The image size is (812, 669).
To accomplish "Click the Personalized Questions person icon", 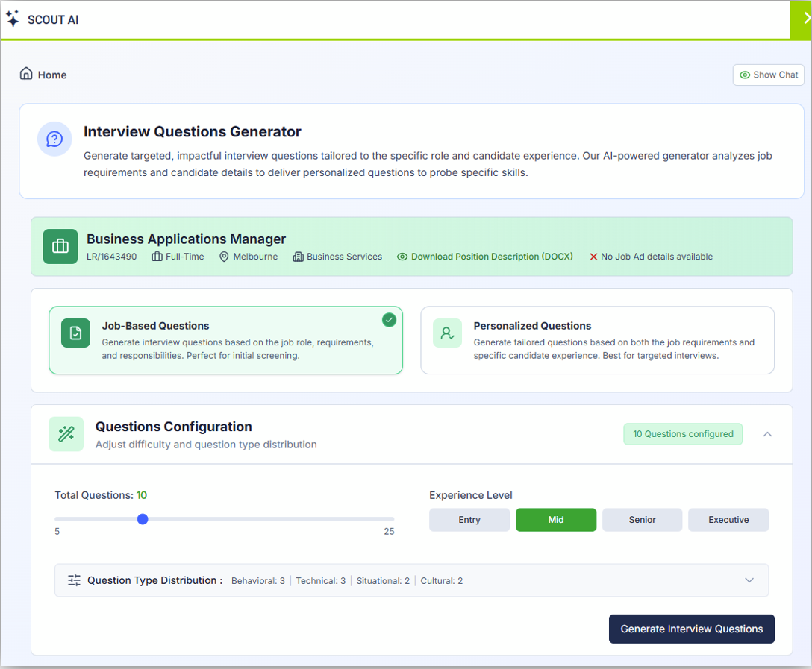I will pos(447,333).
